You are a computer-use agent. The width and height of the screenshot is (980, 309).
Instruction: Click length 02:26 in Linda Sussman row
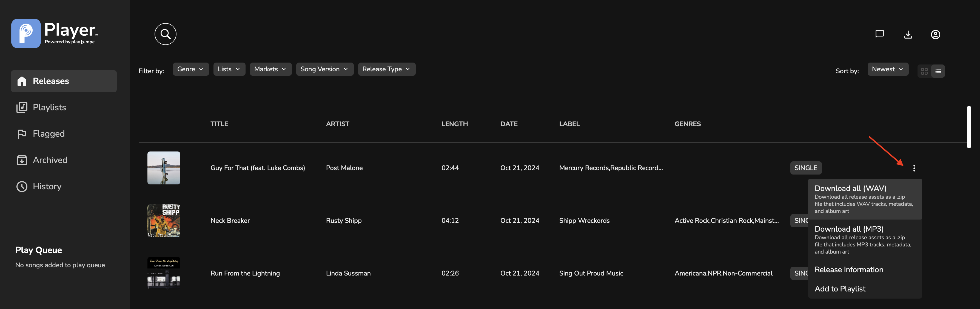coord(450,273)
